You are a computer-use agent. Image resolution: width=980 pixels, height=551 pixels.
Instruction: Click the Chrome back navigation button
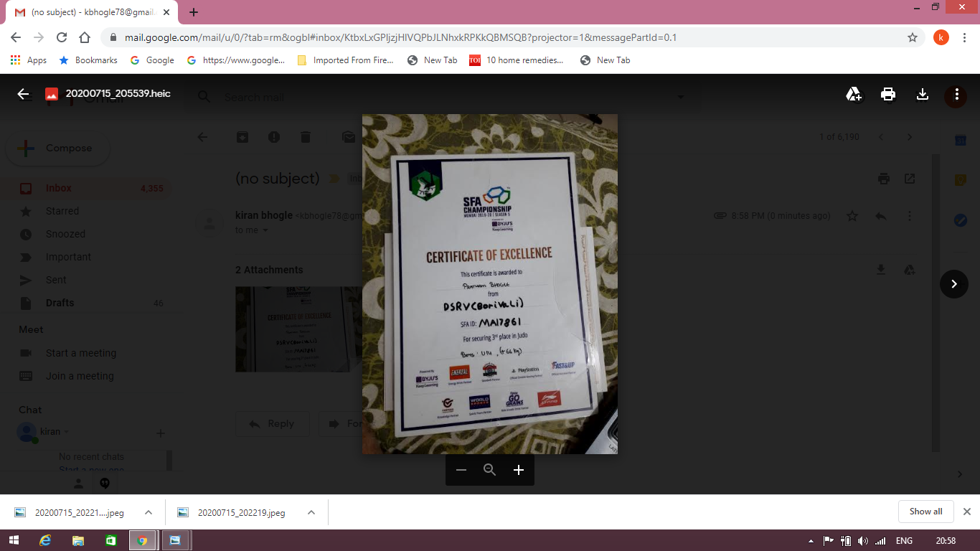(x=16, y=37)
